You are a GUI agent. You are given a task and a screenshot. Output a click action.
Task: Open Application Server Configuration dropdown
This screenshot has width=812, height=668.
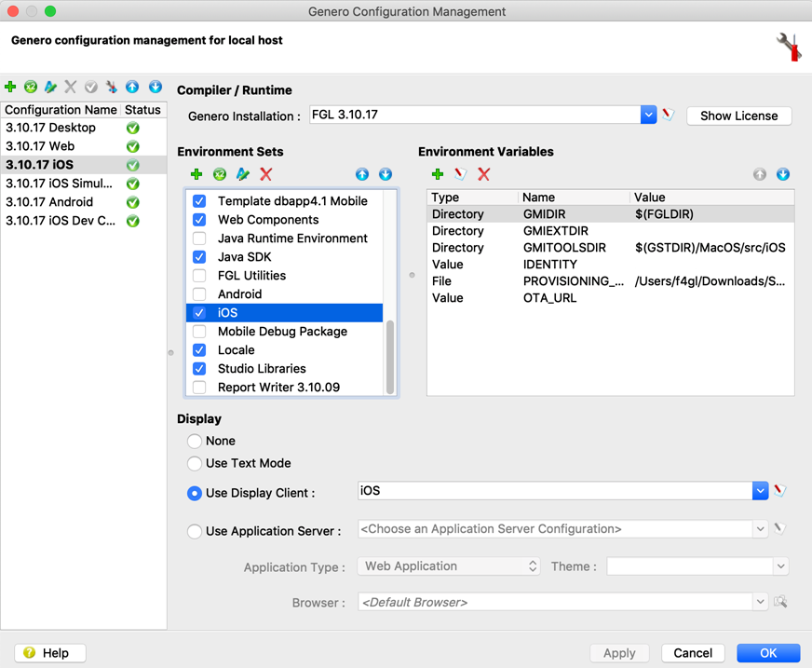(760, 528)
